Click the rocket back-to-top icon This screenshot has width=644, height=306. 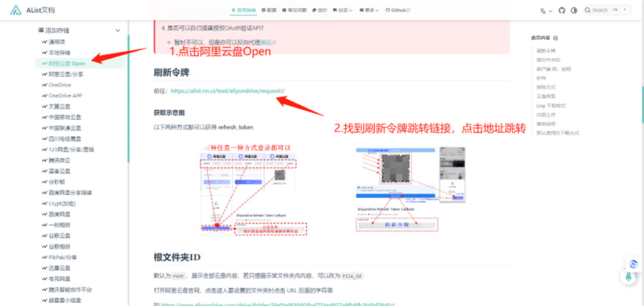coord(629,277)
